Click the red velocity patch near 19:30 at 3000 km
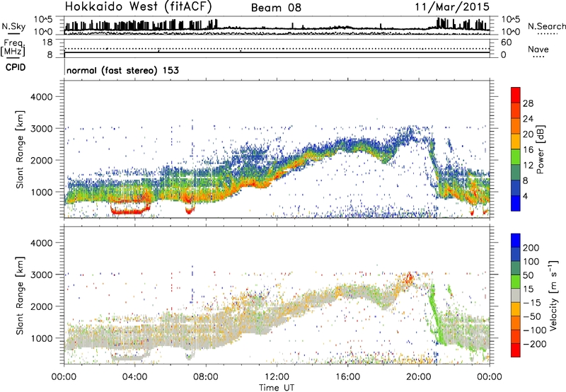The width and height of the screenshot is (566, 392). 409,278
